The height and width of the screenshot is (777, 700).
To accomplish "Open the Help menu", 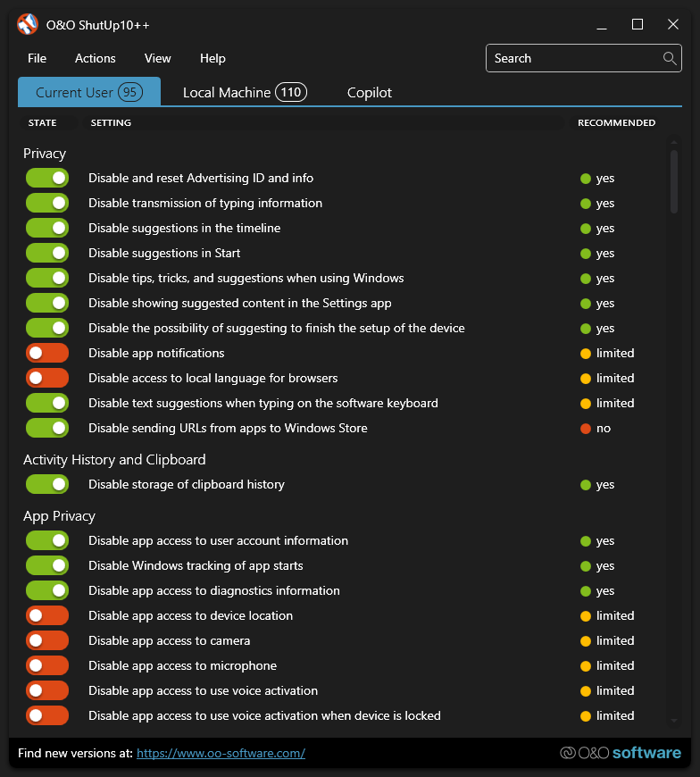I will (212, 59).
